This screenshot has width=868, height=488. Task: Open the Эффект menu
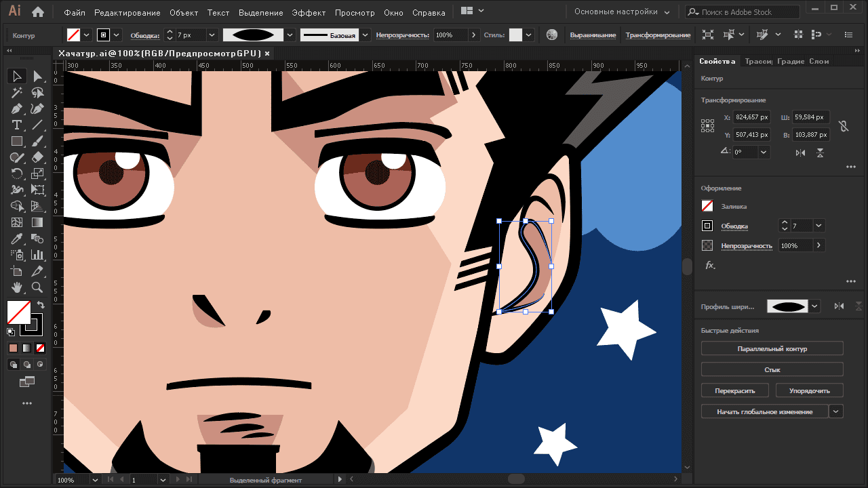[x=309, y=12]
